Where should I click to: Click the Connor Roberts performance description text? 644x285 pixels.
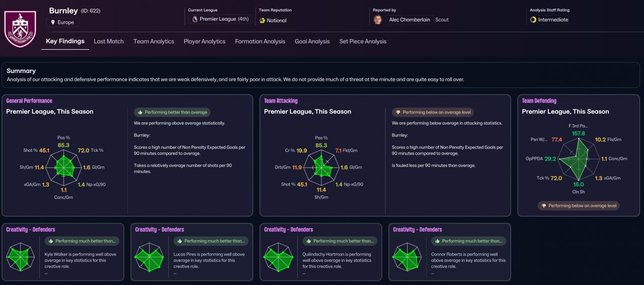pos(468,260)
